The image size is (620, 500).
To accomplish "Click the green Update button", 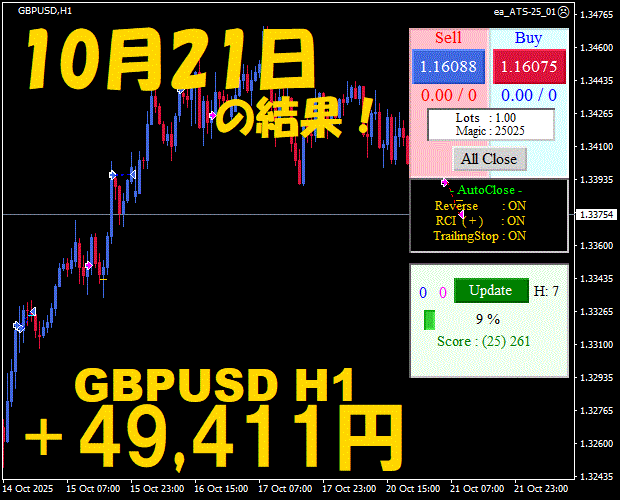I will click(x=491, y=291).
